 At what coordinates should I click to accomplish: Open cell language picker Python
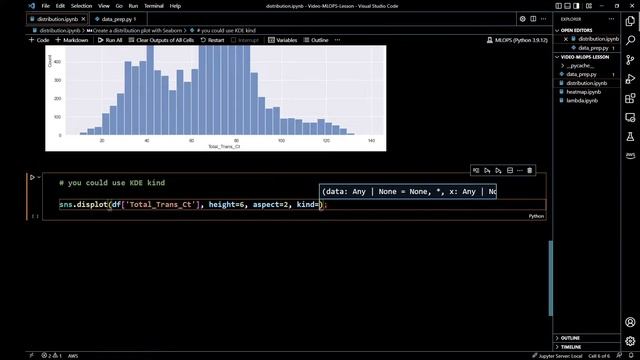point(536,216)
